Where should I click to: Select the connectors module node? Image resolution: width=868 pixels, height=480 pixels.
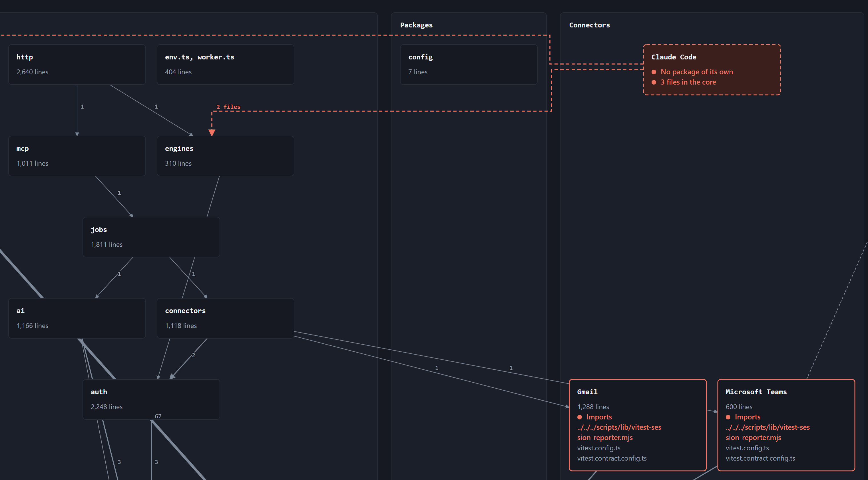(x=226, y=318)
